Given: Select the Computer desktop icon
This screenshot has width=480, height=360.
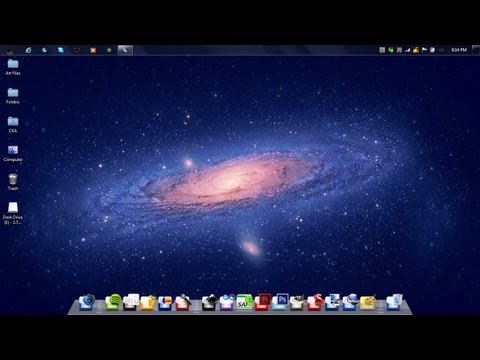Looking at the screenshot, I should 13,153.
